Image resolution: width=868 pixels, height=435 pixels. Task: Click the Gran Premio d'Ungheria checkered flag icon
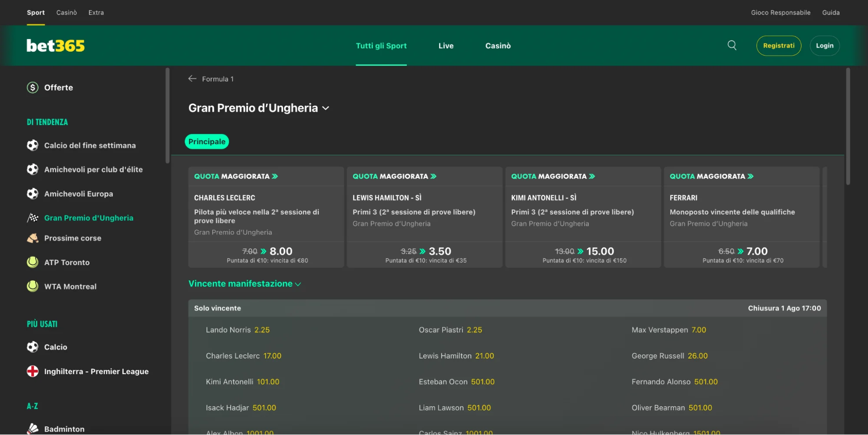(x=33, y=218)
